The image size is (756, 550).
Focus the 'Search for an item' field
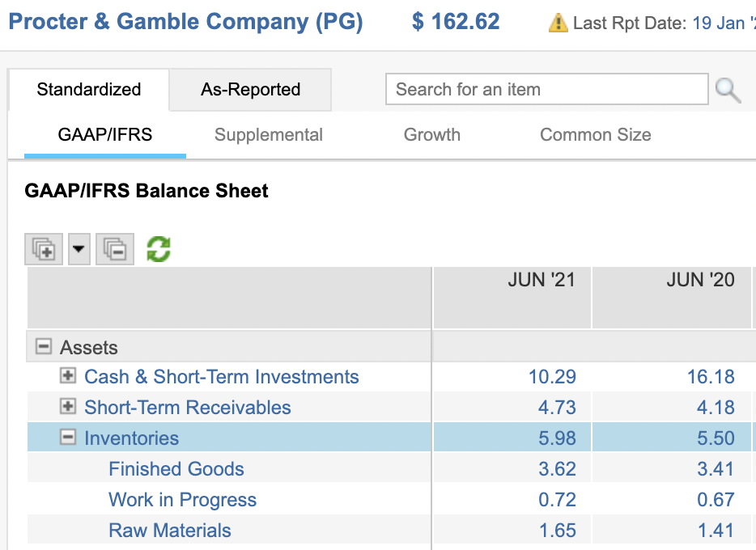546,90
